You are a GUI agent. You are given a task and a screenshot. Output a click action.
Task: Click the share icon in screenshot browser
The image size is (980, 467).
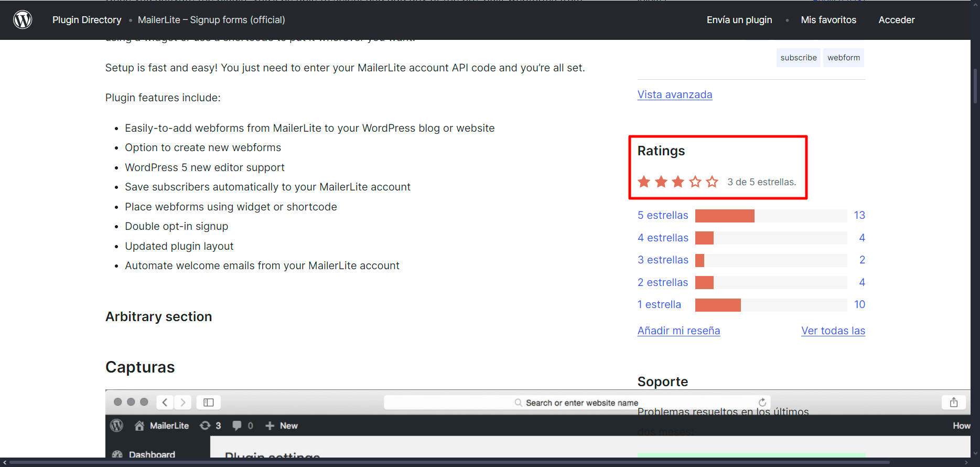point(954,402)
